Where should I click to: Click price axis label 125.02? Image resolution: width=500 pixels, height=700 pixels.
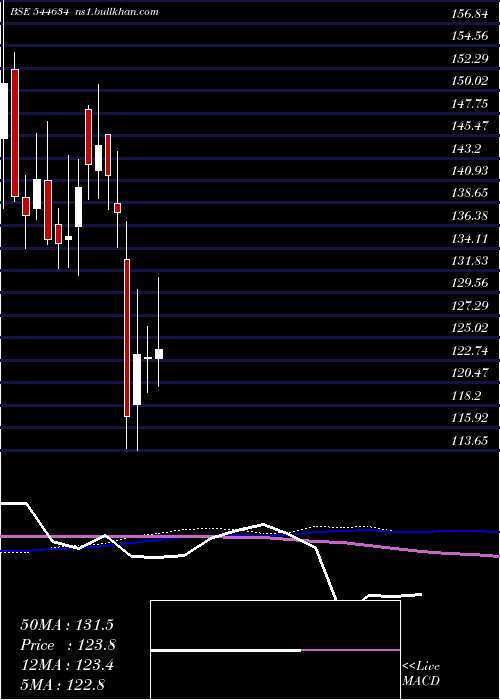(x=470, y=328)
